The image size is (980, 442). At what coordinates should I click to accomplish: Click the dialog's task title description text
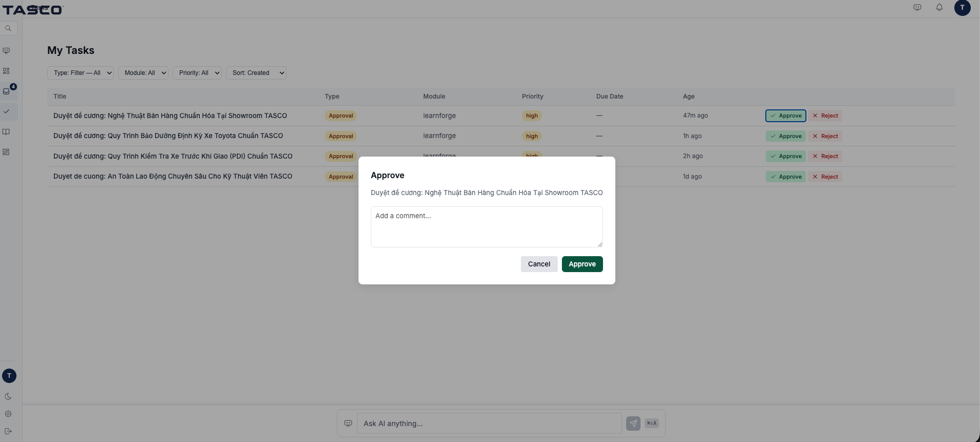click(x=487, y=193)
